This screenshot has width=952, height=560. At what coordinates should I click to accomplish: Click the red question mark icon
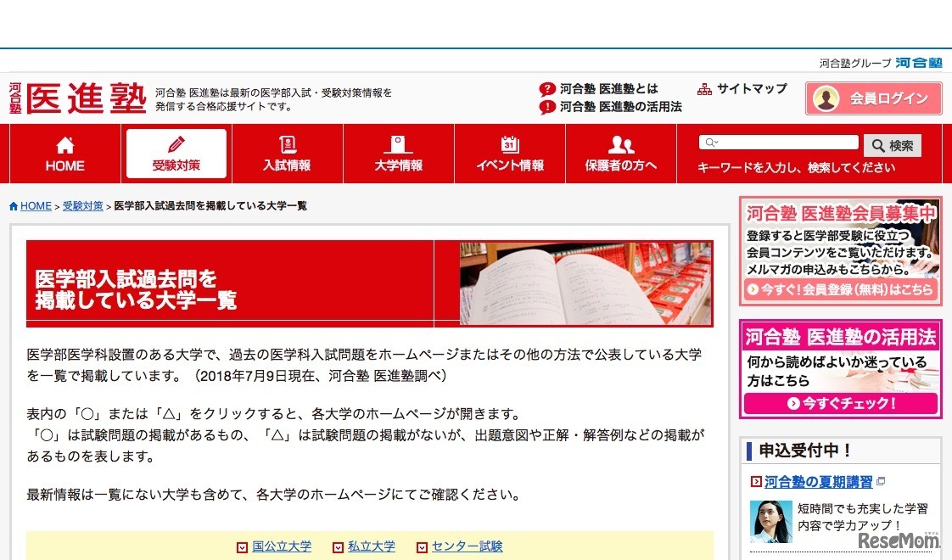(x=547, y=89)
